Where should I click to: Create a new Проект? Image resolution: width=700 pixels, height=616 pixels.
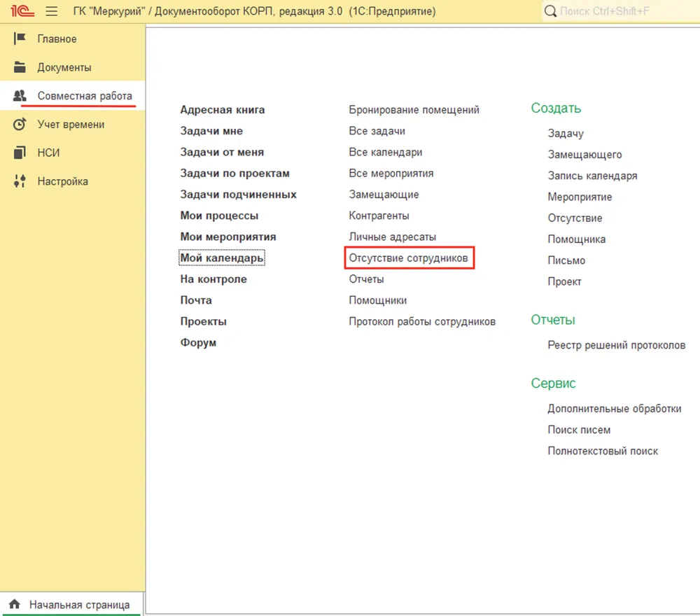tap(565, 281)
